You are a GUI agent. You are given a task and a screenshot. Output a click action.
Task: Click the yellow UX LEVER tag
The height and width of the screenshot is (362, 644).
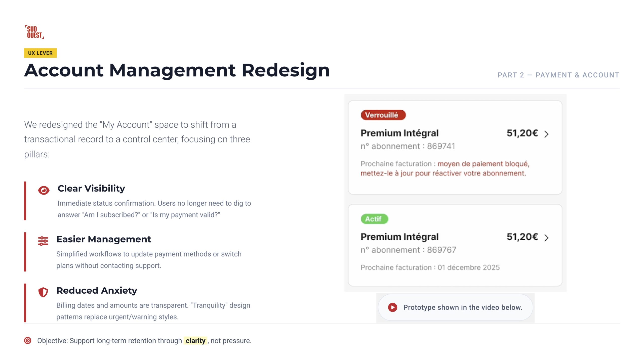tap(40, 53)
